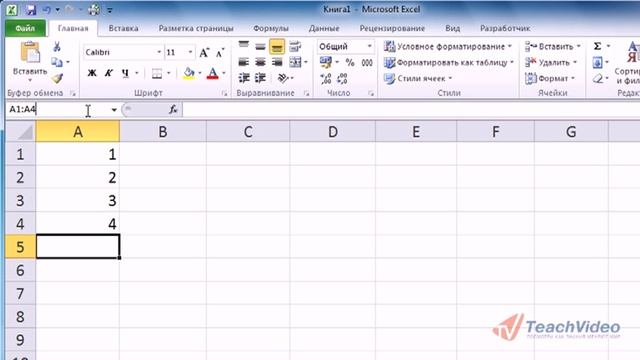This screenshot has height=360, width=640.
Task: Click the Undo arrow in quick access toolbar
Action: tap(47, 9)
